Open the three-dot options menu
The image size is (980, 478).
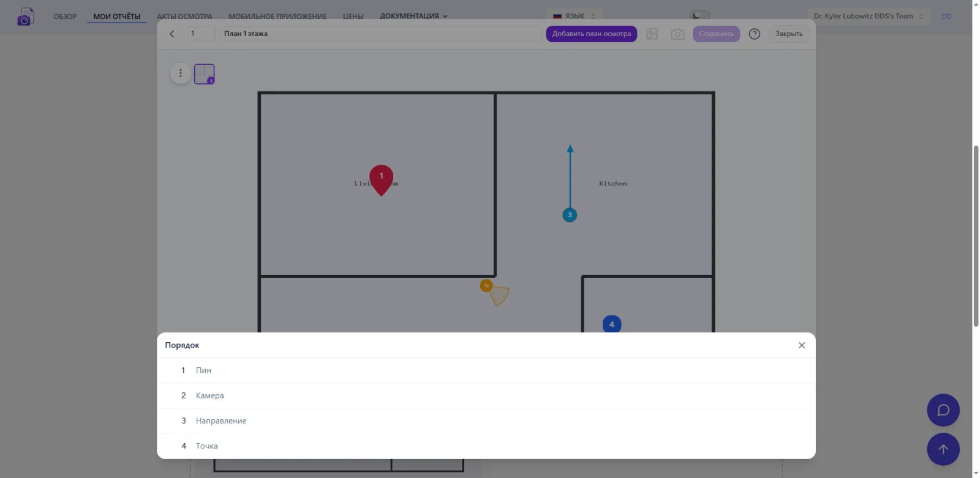click(180, 73)
